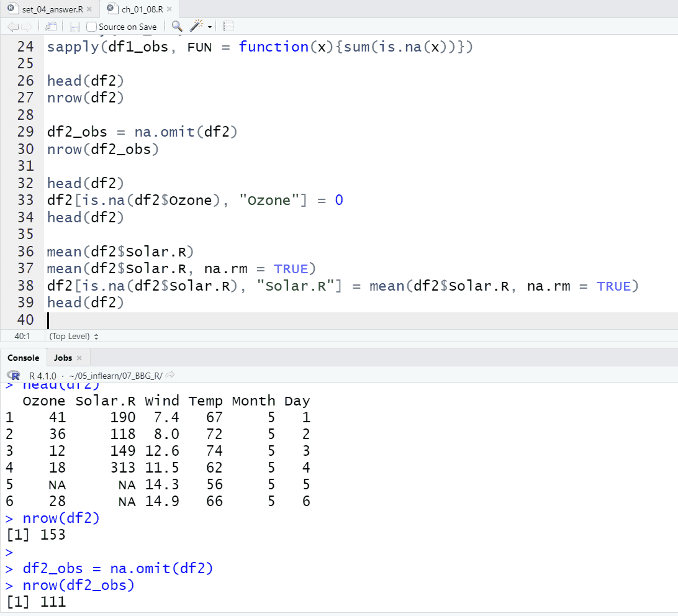Go back to previous source location
The width and height of the screenshot is (678, 616).
coord(13,27)
